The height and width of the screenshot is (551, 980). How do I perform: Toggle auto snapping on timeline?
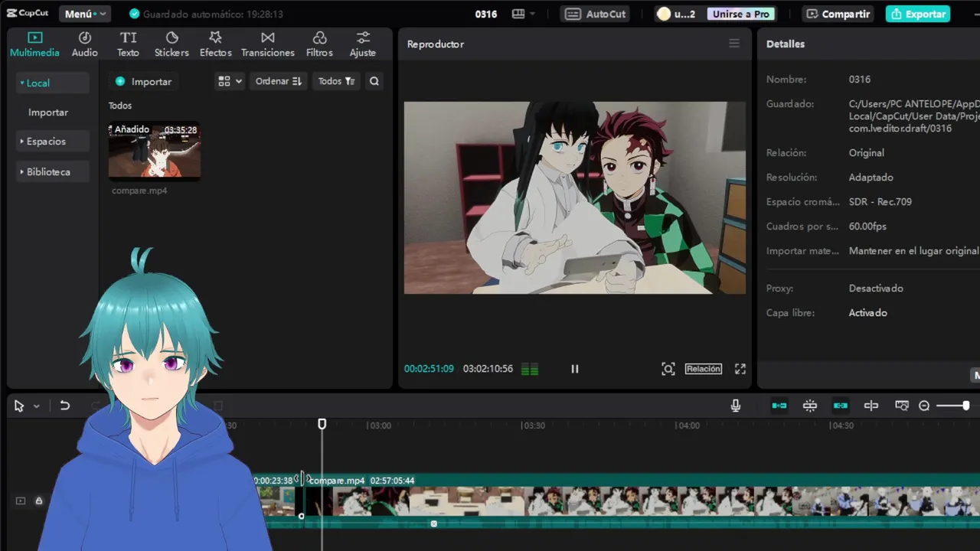click(x=810, y=406)
